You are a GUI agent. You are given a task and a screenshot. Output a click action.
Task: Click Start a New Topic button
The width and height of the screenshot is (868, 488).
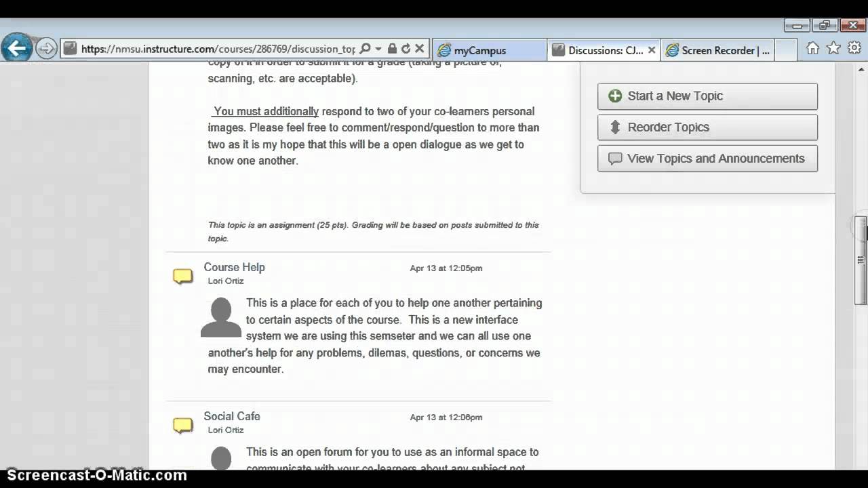click(x=707, y=96)
